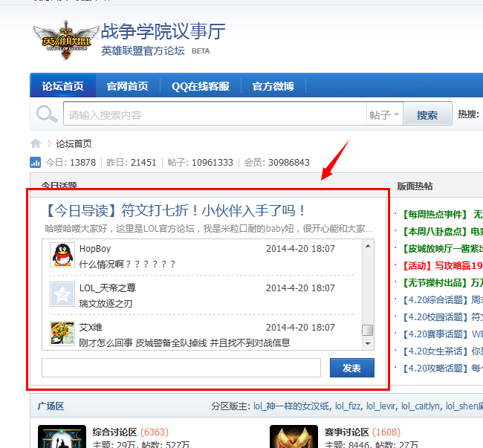Open moderator lol_levir profile
Screen dimensions: 483x448
pyautogui.click(x=380, y=406)
